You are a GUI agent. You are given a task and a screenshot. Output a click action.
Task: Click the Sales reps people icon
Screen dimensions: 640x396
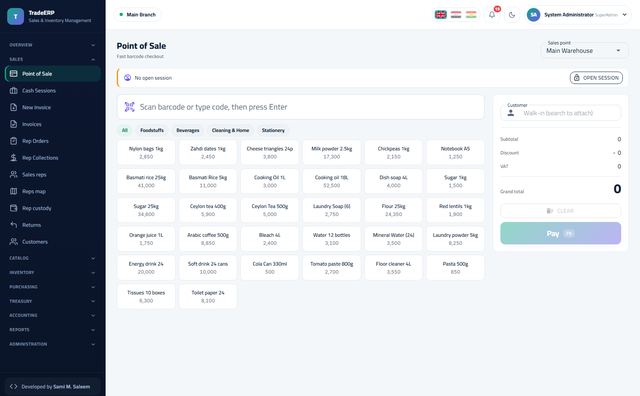pos(13,174)
